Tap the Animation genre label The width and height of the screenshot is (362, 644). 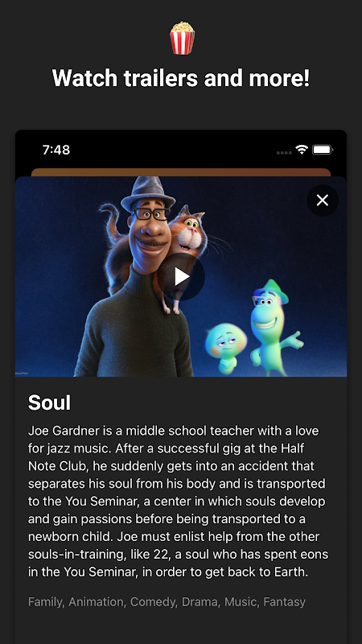[97, 602]
